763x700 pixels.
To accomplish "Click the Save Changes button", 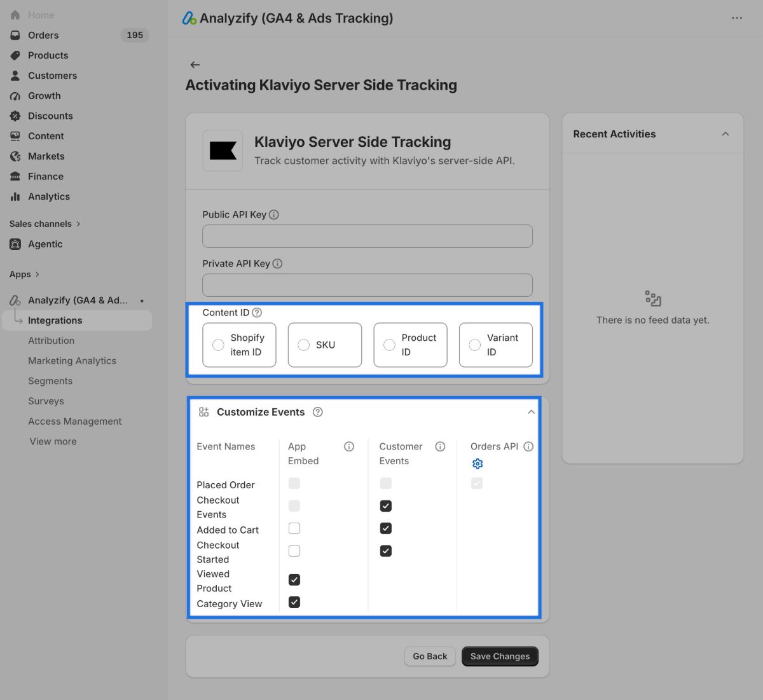I will click(500, 656).
